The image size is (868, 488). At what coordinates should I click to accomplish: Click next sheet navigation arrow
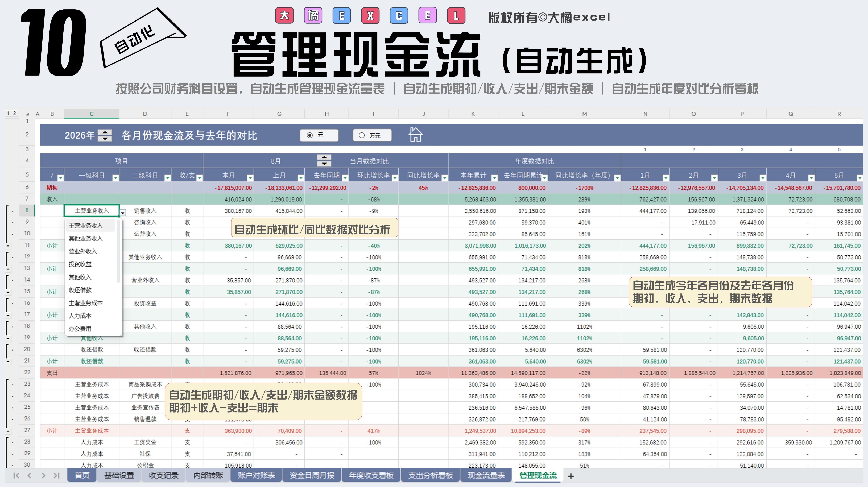click(x=43, y=476)
